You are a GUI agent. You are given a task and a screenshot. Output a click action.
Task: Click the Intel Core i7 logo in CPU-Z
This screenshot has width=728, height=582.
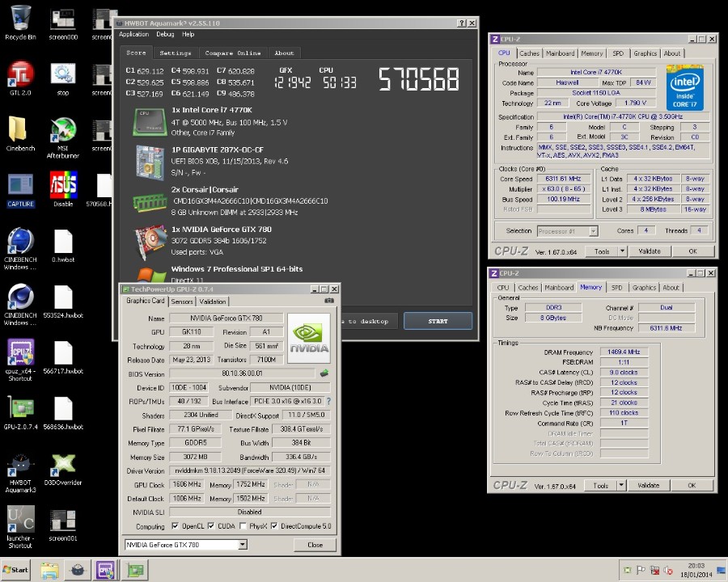pyautogui.click(x=685, y=88)
